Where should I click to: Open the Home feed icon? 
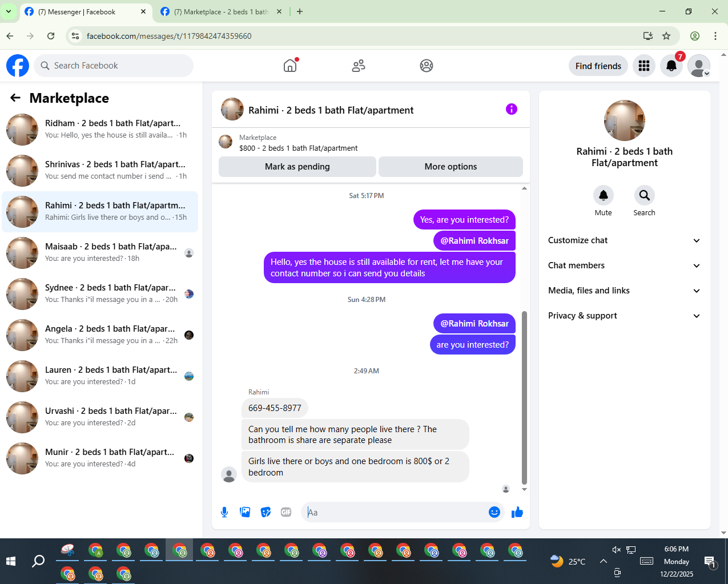coord(290,66)
